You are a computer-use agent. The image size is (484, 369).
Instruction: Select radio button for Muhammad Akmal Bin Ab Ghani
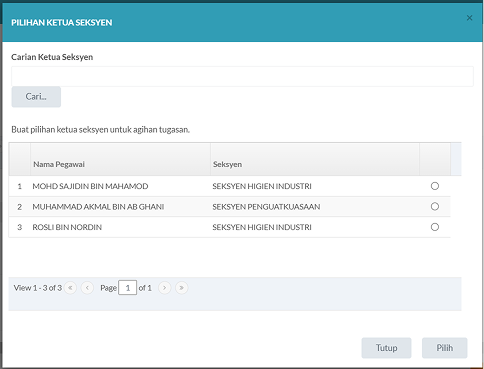(x=435, y=207)
